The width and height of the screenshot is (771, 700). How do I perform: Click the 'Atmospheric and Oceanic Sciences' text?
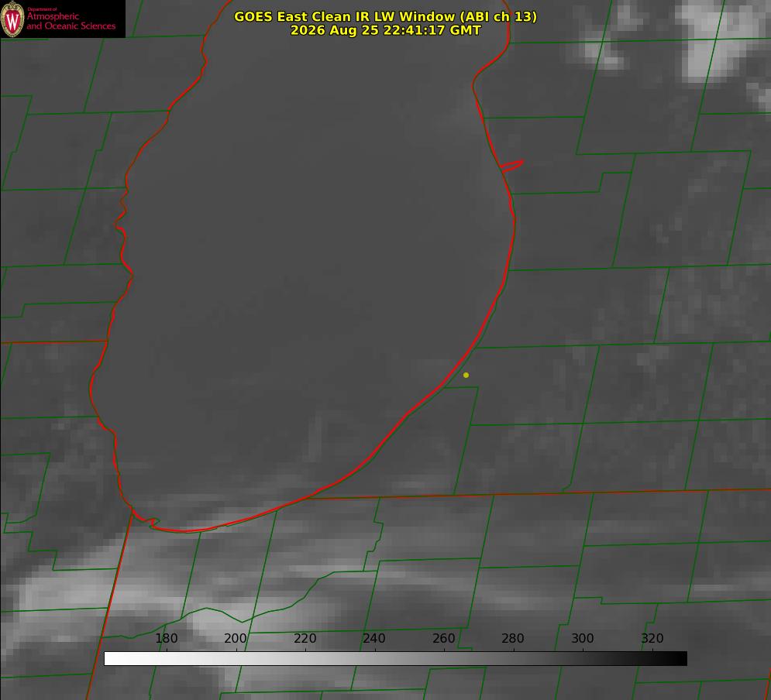(x=71, y=21)
